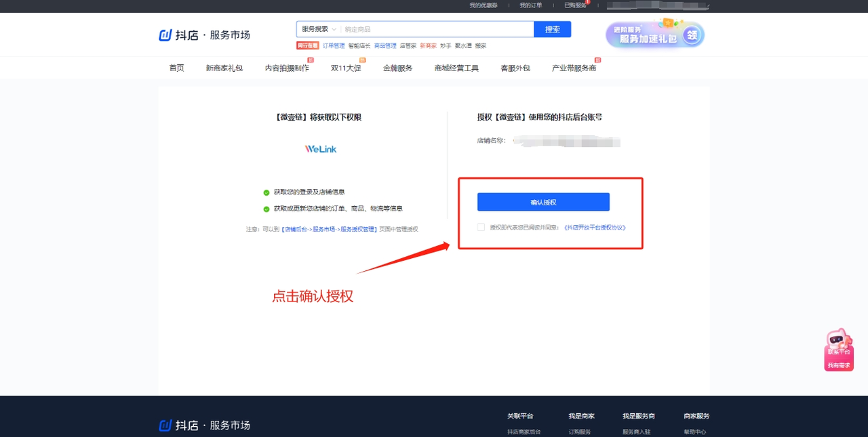Open the footer 服务商入驻 link
Viewport: 868px width, 437px height.
[636, 432]
